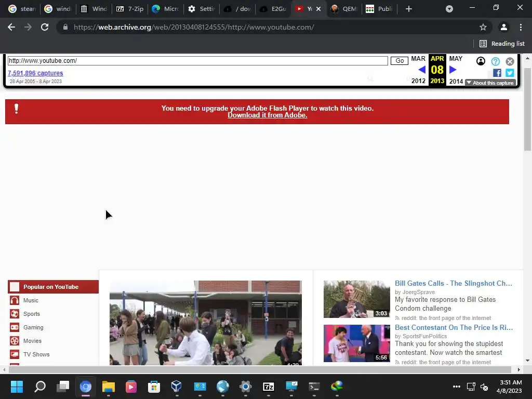Select the MAY month in the Wayback toolbar

pyautogui.click(x=456, y=59)
